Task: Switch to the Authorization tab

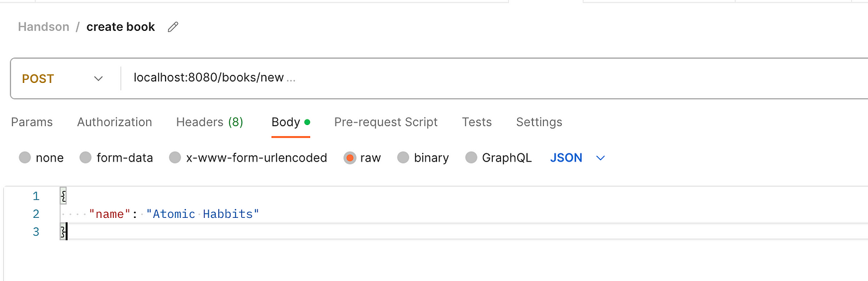Action: [115, 122]
